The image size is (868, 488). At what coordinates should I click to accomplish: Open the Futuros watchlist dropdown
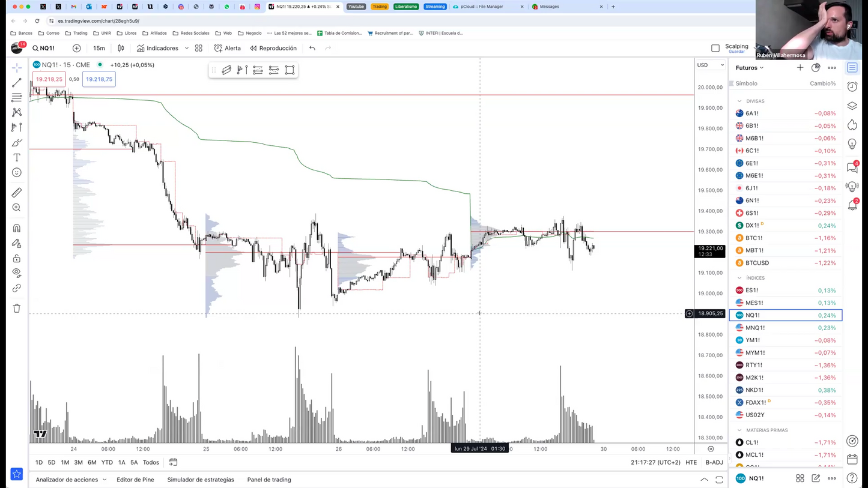point(750,68)
